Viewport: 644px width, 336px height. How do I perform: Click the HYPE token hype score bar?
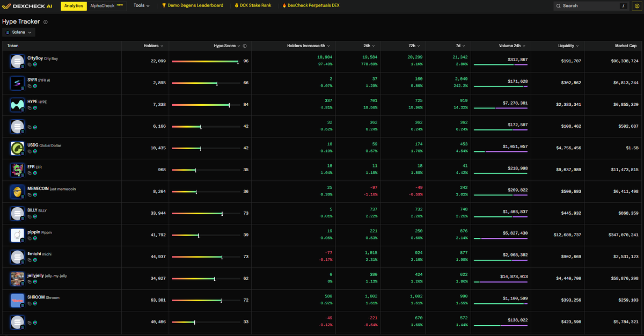(206, 105)
